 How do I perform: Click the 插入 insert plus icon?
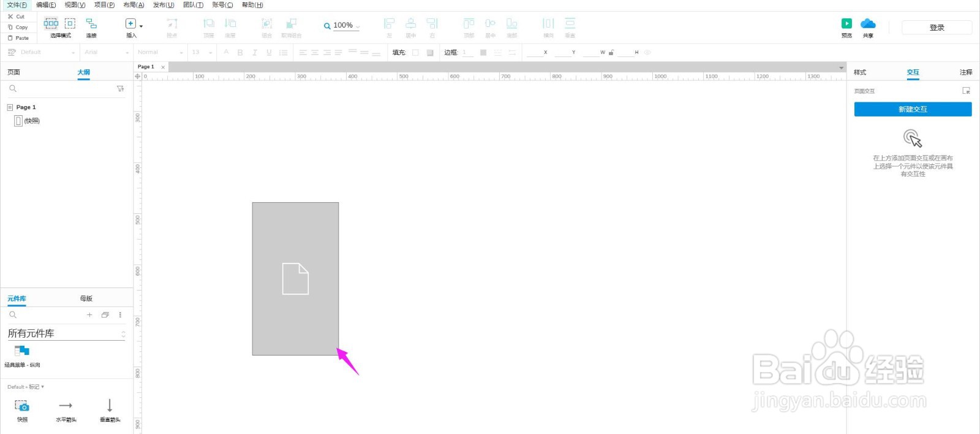click(x=130, y=23)
